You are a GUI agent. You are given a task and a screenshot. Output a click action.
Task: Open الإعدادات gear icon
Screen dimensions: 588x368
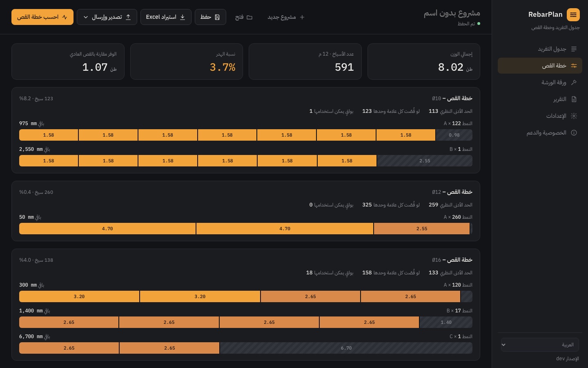click(x=574, y=116)
